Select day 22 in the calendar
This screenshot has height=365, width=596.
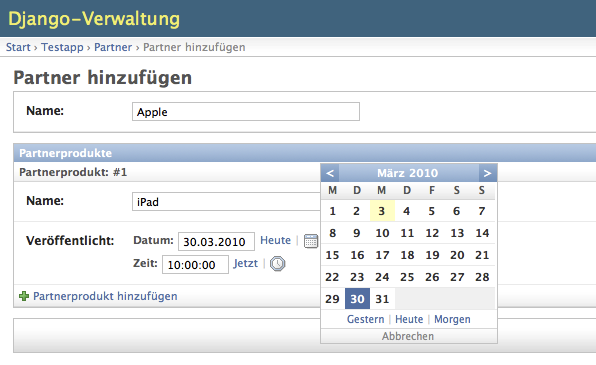[333, 277]
